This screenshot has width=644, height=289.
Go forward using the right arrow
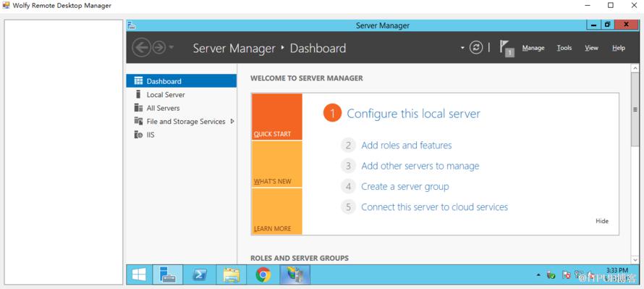pyautogui.click(x=158, y=48)
